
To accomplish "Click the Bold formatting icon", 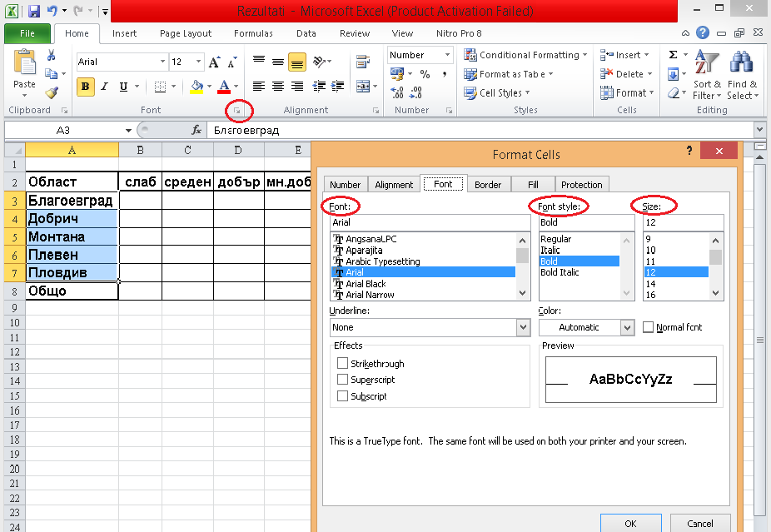I will coord(85,87).
